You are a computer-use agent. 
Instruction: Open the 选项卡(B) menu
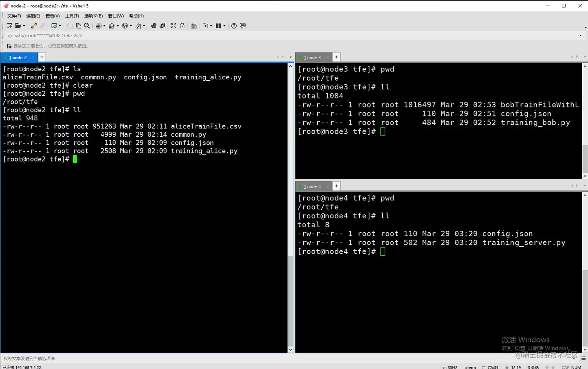93,16
